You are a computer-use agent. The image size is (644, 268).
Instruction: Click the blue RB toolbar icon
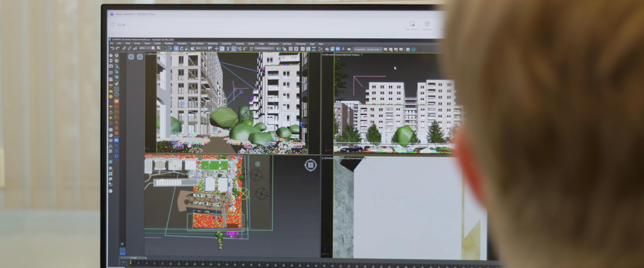[x=338, y=49]
